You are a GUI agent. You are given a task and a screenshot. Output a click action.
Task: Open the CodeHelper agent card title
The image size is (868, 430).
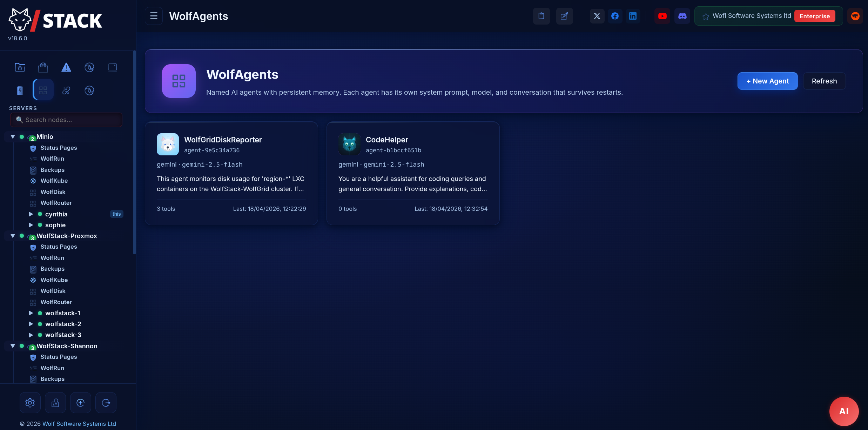[387, 140]
